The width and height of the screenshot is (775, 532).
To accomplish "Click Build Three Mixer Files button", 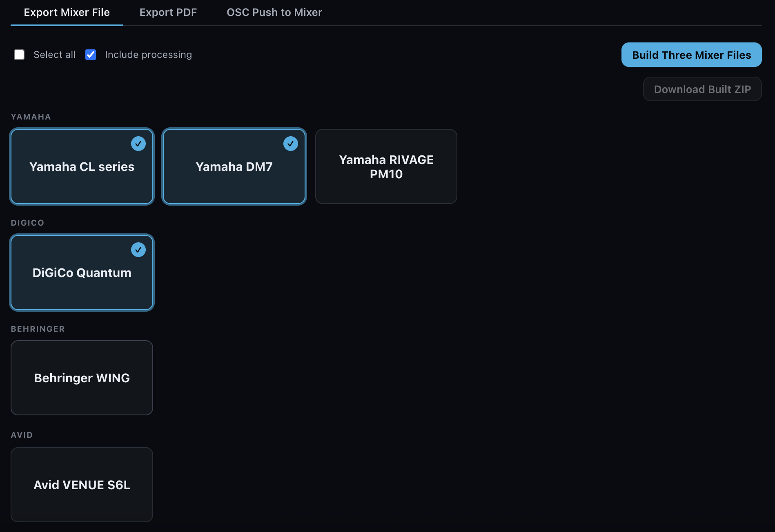I will [691, 55].
